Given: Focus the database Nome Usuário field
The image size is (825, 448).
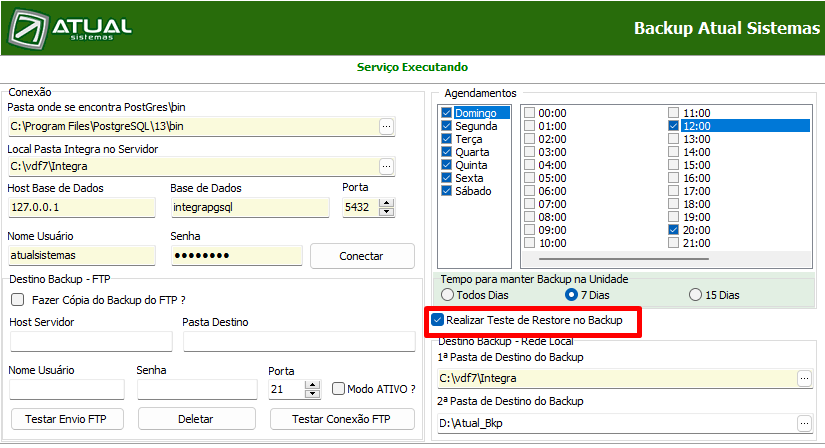Looking at the screenshot, I should pos(82,255).
